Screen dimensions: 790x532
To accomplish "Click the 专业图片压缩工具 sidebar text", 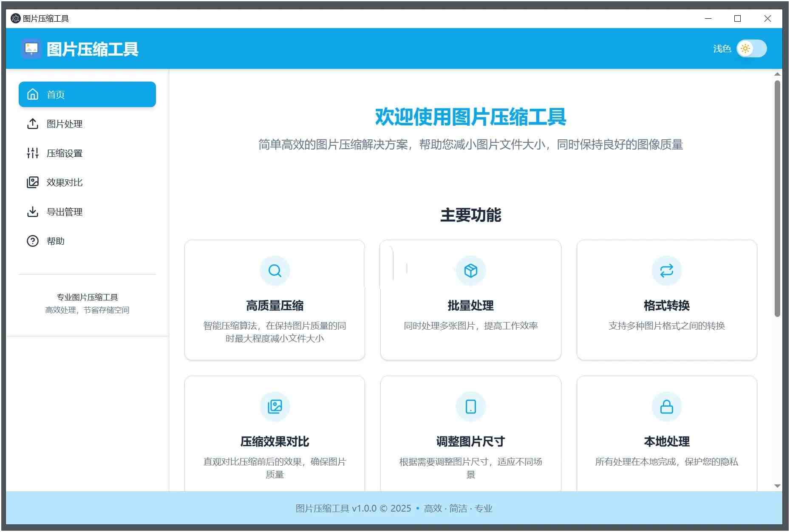I will [87, 297].
